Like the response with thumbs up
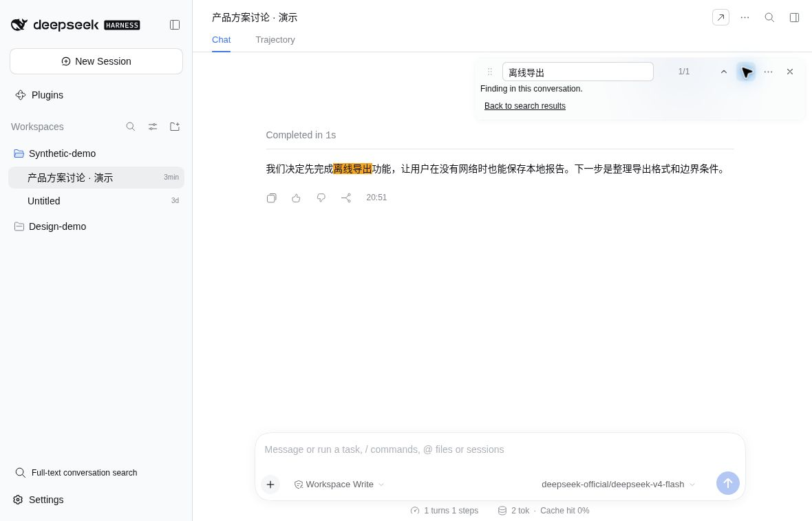Image resolution: width=812 pixels, height=521 pixels. [x=296, y=198]
